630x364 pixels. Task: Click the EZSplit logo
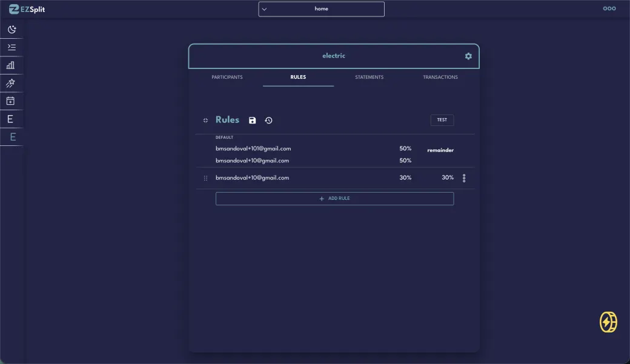tap(27, 9)
